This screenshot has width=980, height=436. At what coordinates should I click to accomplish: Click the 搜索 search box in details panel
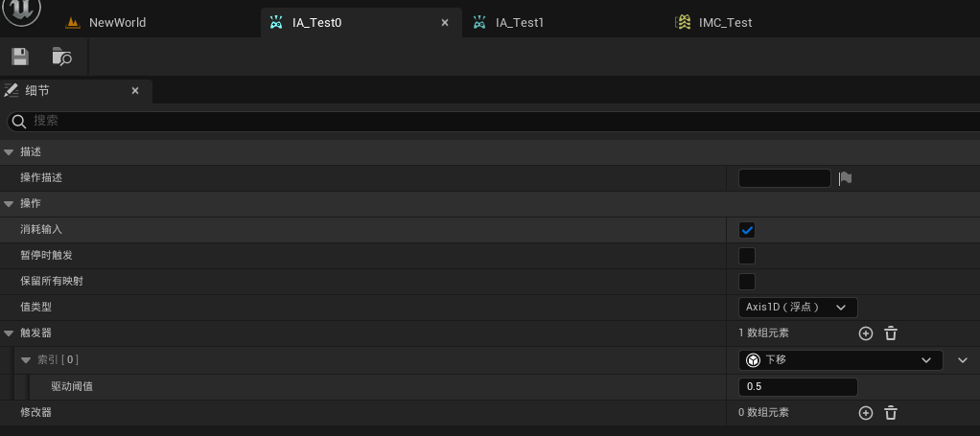click(x=479, y=121)
